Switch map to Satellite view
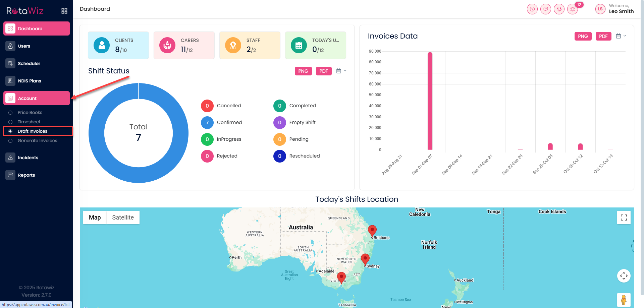The height and width of the screenshot is (308, 644). pos(123,218)
